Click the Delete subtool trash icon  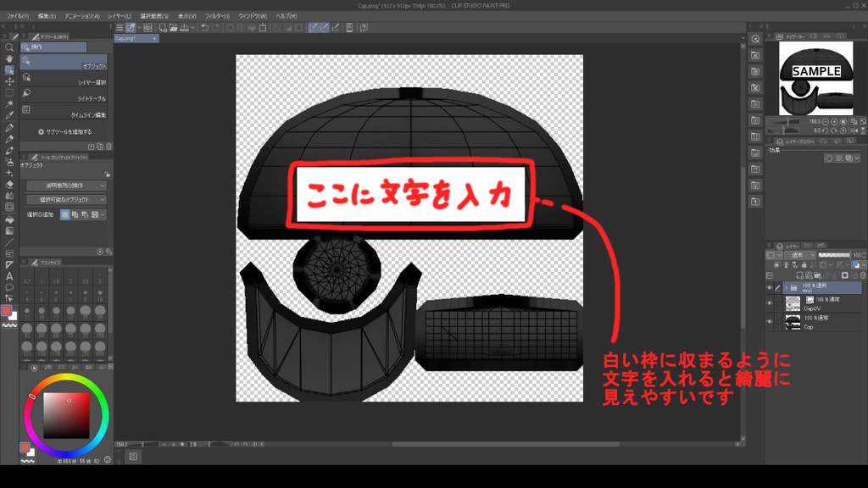pos(108,147)
